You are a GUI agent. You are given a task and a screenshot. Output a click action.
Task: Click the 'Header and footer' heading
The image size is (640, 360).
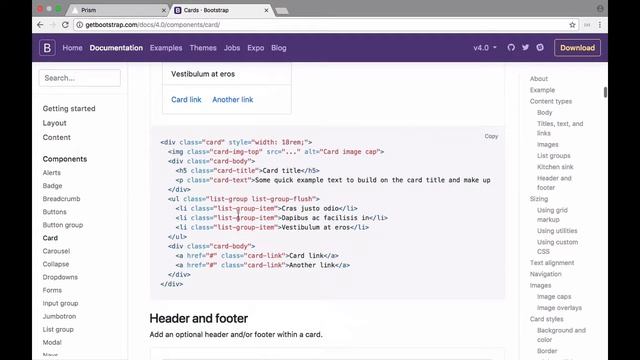(198, 318)
